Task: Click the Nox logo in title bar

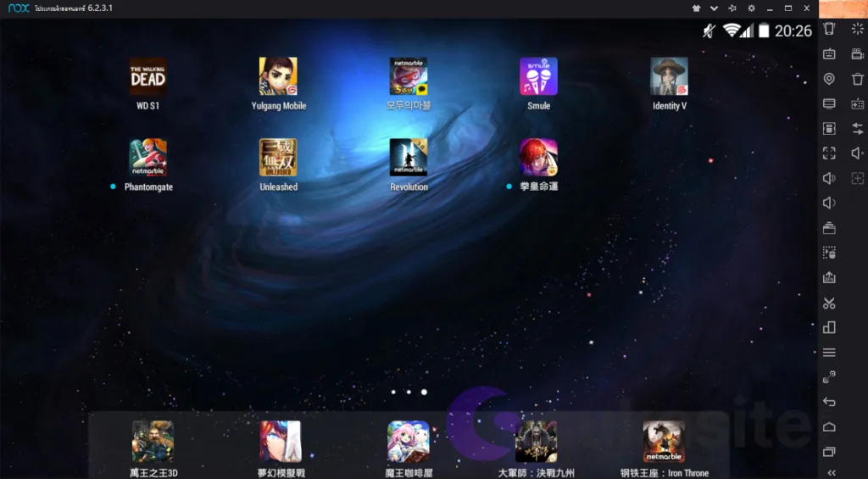Action: (19, 8)
